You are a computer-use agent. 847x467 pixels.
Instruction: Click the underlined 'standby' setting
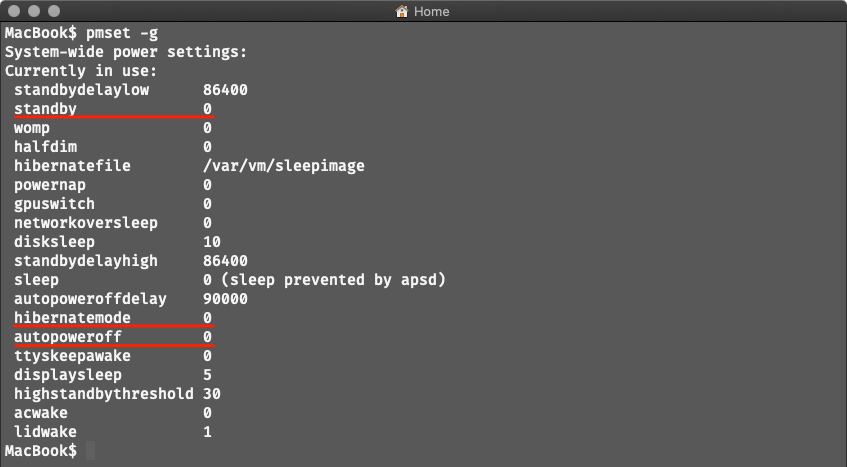[45, 108]
